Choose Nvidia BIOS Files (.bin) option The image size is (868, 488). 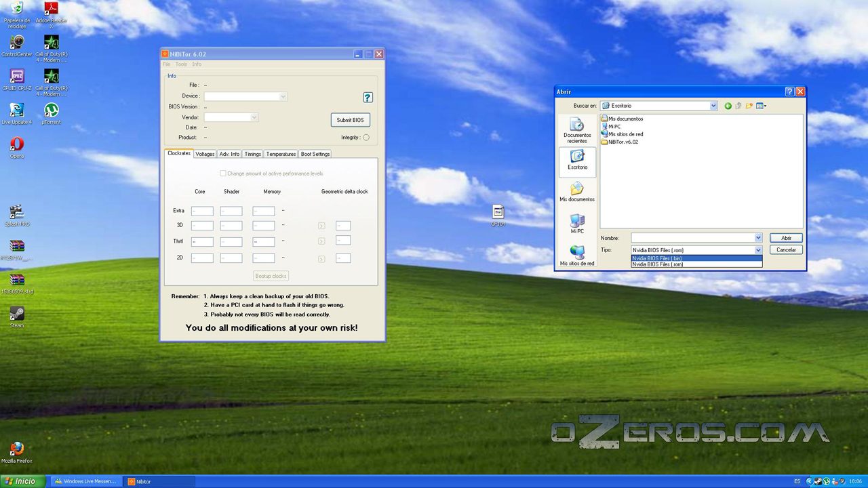click(696, 258)
